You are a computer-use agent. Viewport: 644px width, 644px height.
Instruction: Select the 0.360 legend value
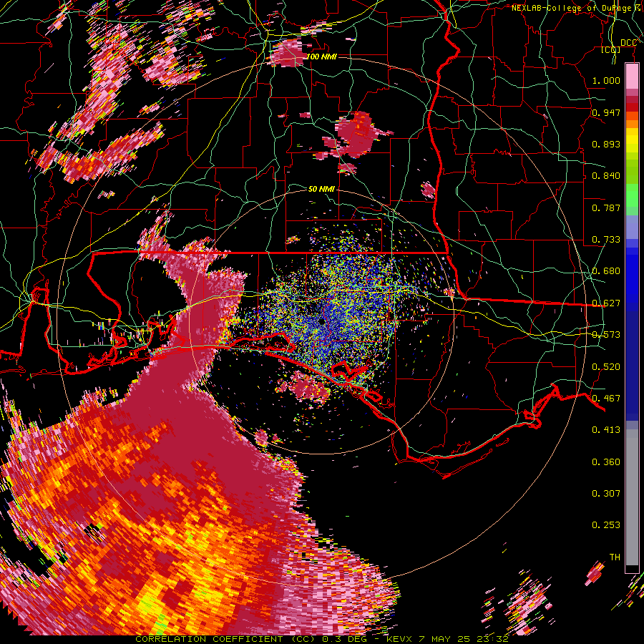tap(606, 462)
